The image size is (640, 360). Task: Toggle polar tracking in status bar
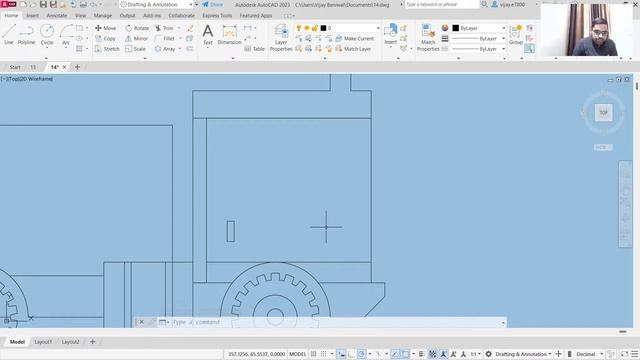coord(361,354)
